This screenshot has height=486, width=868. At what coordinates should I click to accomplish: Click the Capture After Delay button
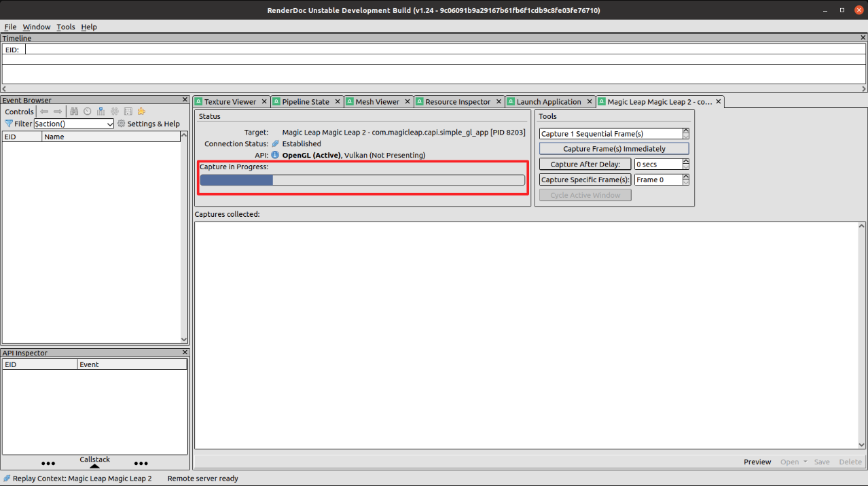tap(585, 164)
